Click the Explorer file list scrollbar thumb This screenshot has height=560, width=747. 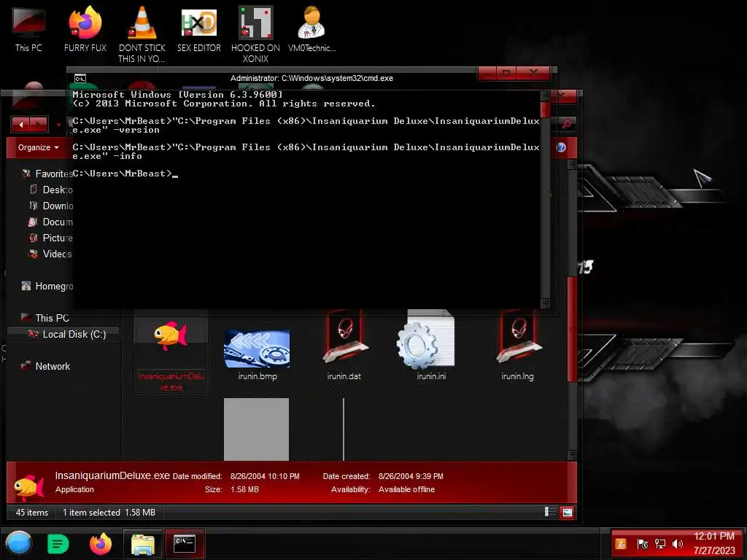572,329
